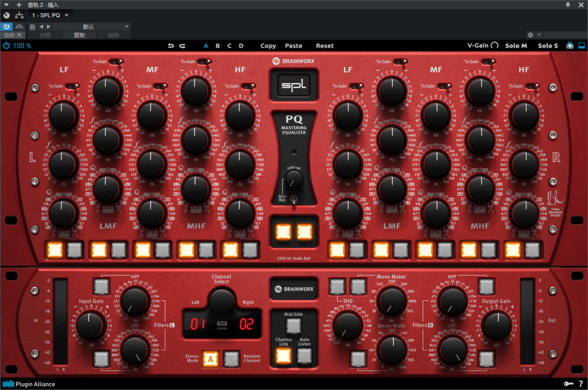Screen dimensions: 588x390
Task: Click the three-circle icon after Solo S
Action: [x=570, y=45]
